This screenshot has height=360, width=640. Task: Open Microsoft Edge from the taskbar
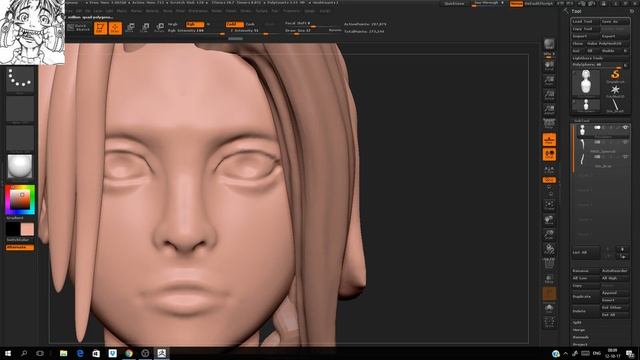point(80,353)
